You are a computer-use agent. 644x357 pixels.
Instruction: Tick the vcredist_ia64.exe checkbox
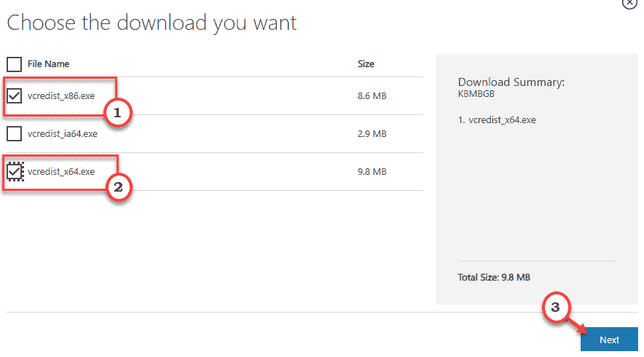tap(14, 134)
